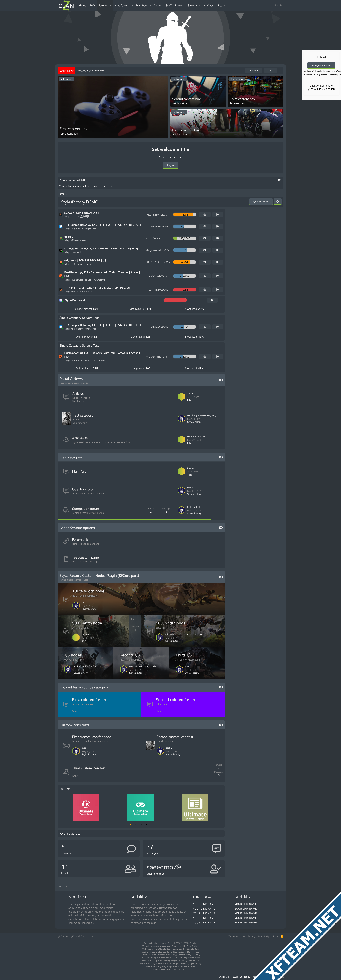Open players list for dddd 2 server
This screenshot has width=341, height=980.
coord(205,238)
